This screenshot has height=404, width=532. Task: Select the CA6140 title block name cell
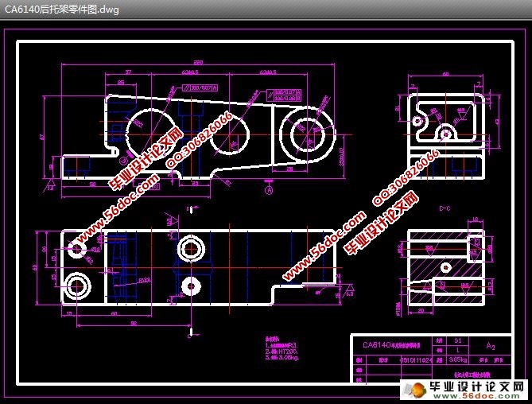click(x=388, y=345)
